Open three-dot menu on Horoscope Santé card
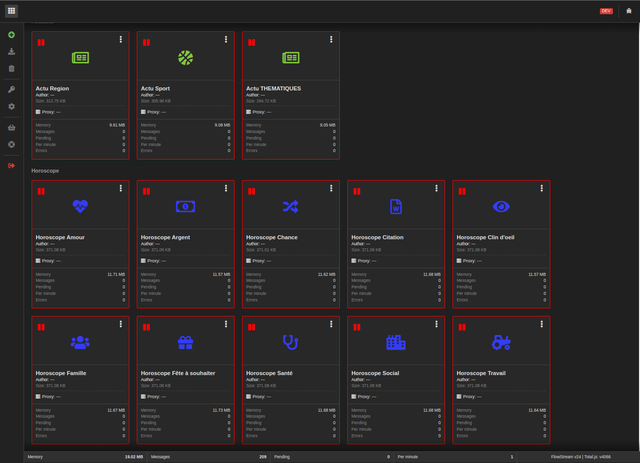640x463 pixels. tap(331, 324)
